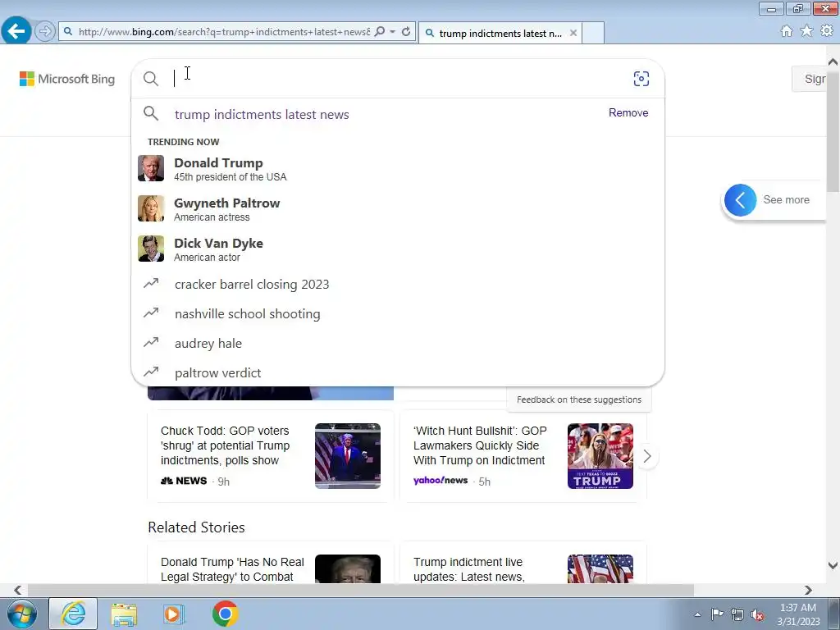Select history suggestion 'trump indictments latest news'
The height and width of the screenshot is (630, 840).
[262, 114]
